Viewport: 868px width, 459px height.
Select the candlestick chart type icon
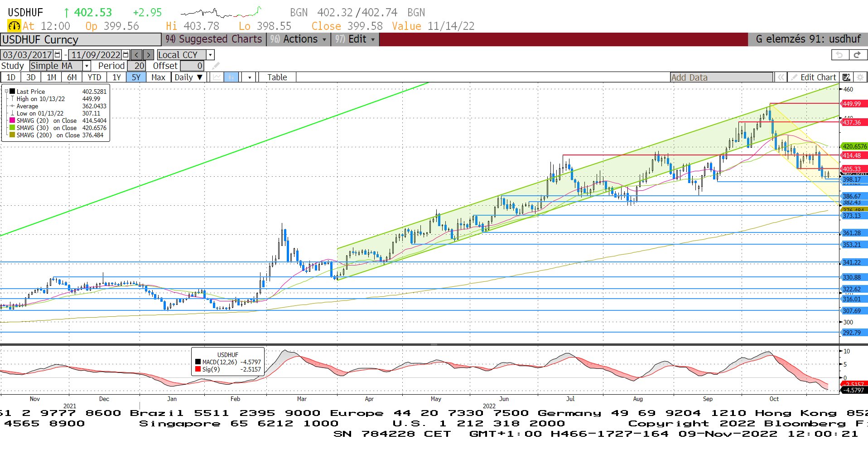(231, 77)
